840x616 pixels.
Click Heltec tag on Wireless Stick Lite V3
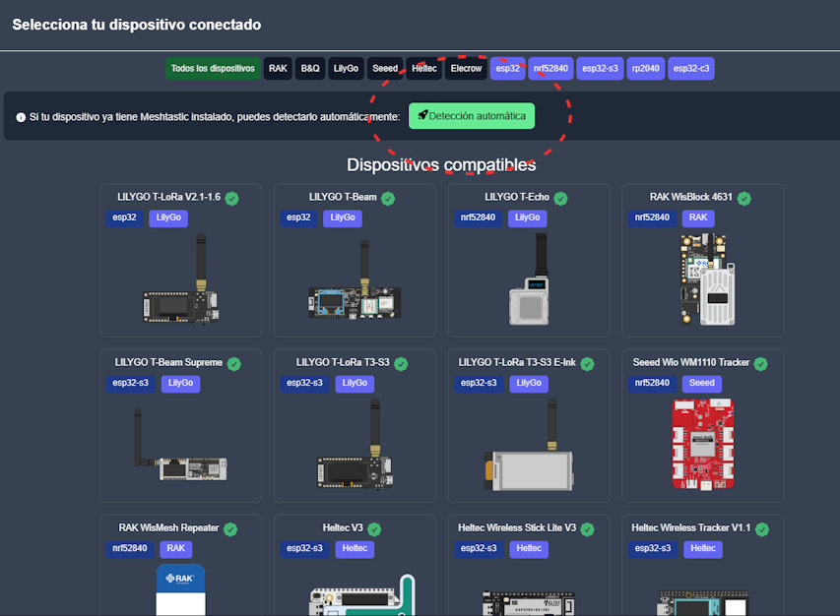529,548
